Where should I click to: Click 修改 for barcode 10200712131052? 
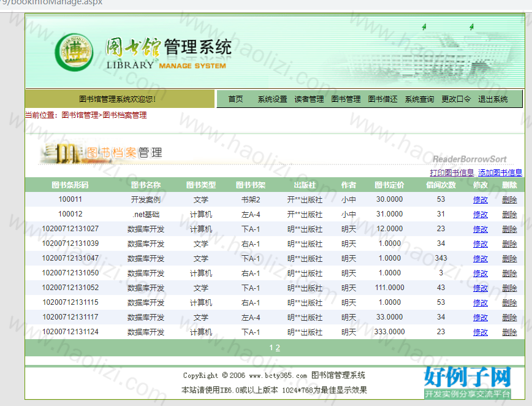point(481,288)
